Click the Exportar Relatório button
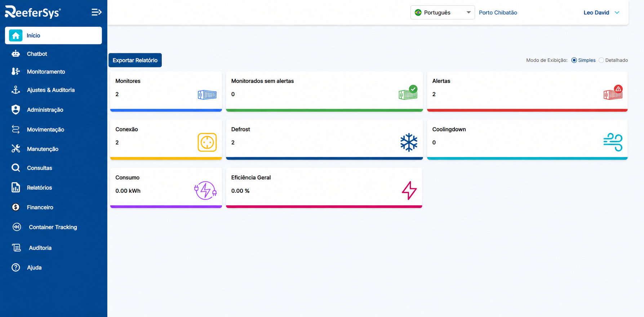Screen dimensions: 644x317 point(135,60)
